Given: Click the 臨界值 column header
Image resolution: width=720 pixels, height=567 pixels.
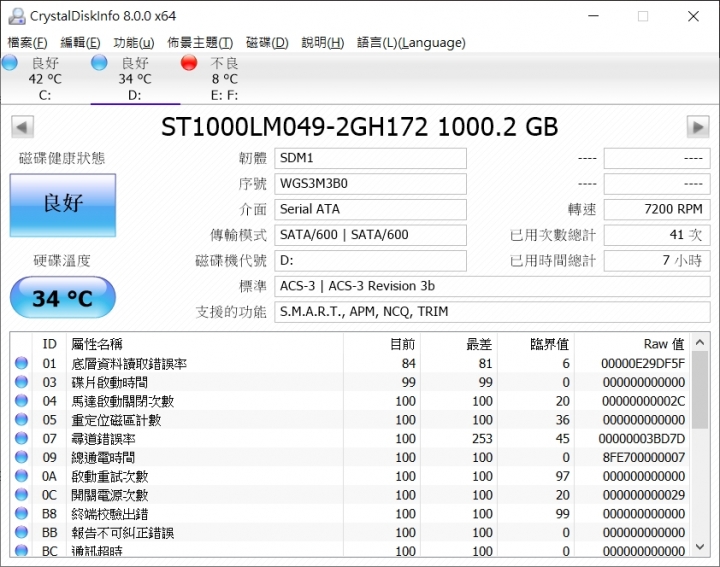Looking at the screenshot, I should pos(536,344).
